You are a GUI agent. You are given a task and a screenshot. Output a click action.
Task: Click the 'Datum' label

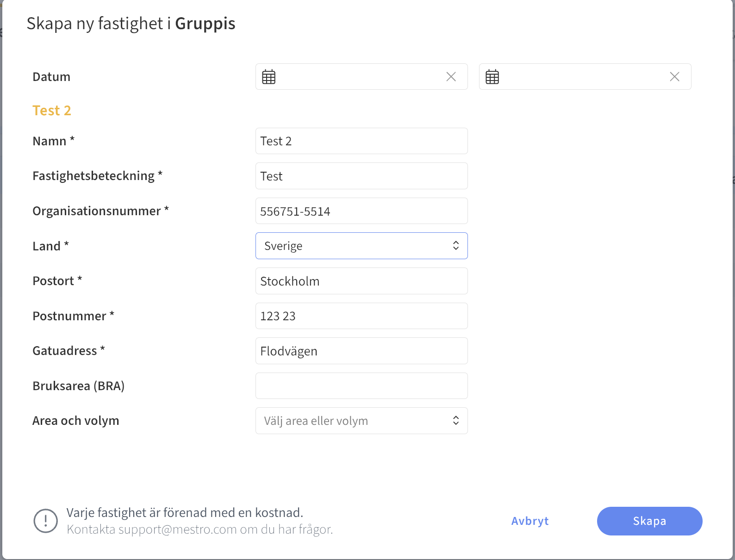51,77
